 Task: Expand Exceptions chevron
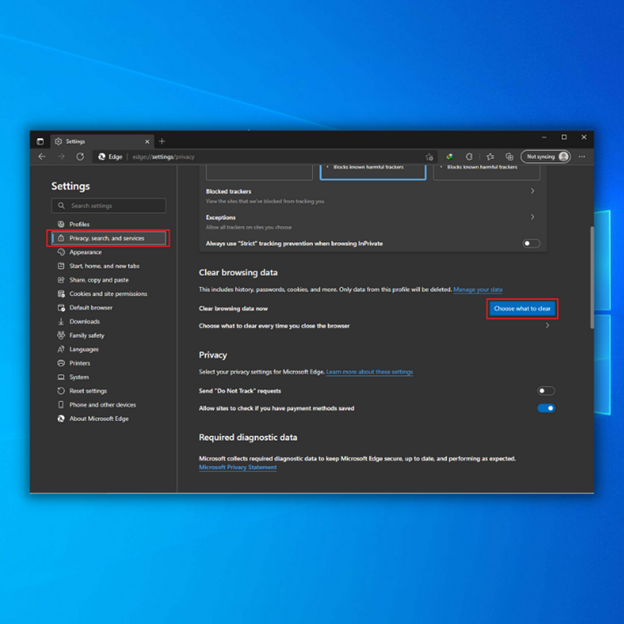[x=532, y=217]
